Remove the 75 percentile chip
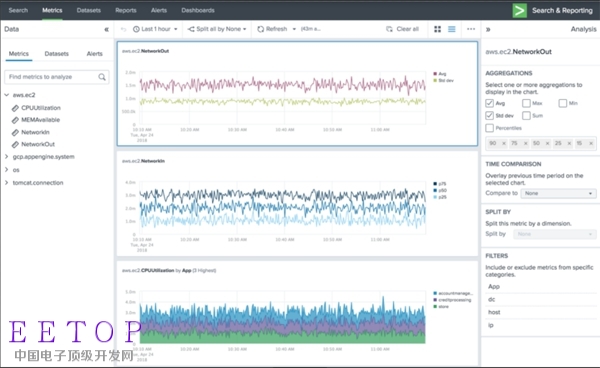Image resolution: width=600 pixels, height=368 pixels. point(525,143)
